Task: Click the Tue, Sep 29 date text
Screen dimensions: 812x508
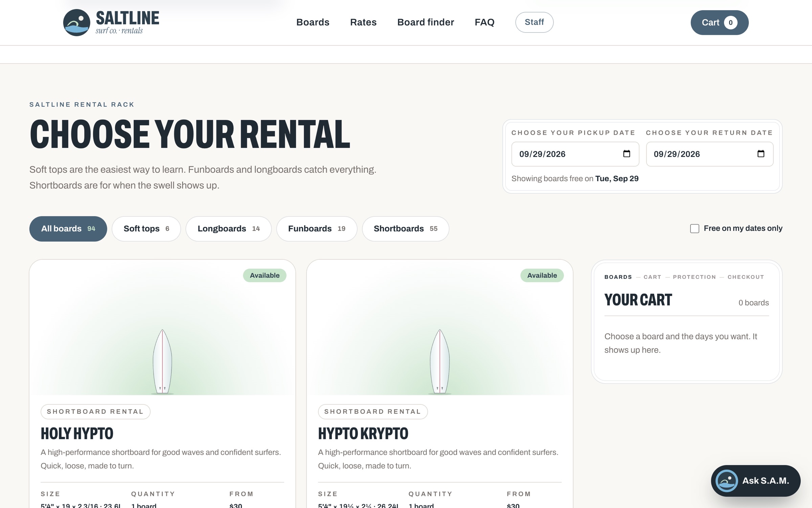Action: pyautogui.click(x=617, y=178)
